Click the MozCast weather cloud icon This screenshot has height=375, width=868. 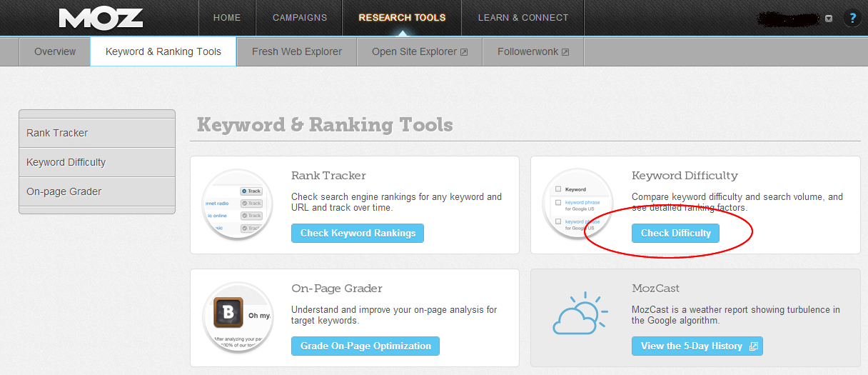click(x=580, y=313)
